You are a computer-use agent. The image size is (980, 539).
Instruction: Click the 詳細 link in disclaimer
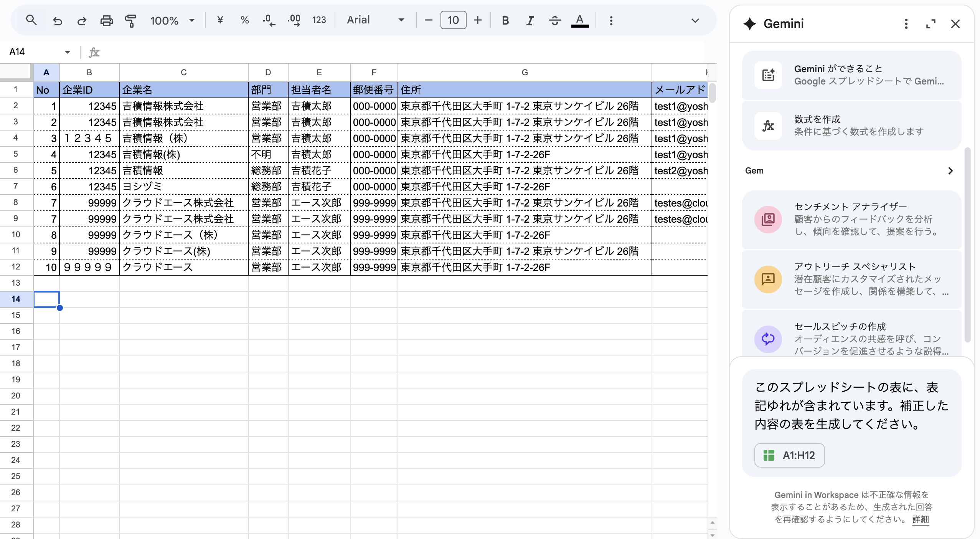click(920, 519)
